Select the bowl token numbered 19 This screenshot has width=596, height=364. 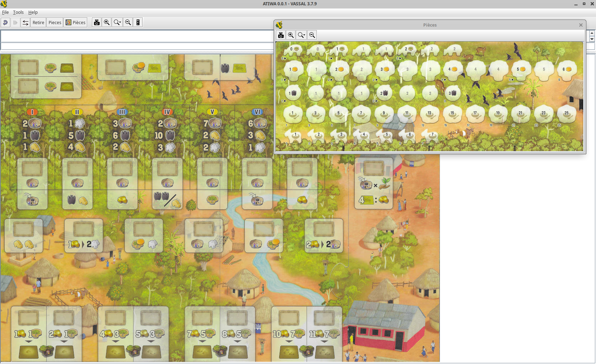(x=498, y=114)
